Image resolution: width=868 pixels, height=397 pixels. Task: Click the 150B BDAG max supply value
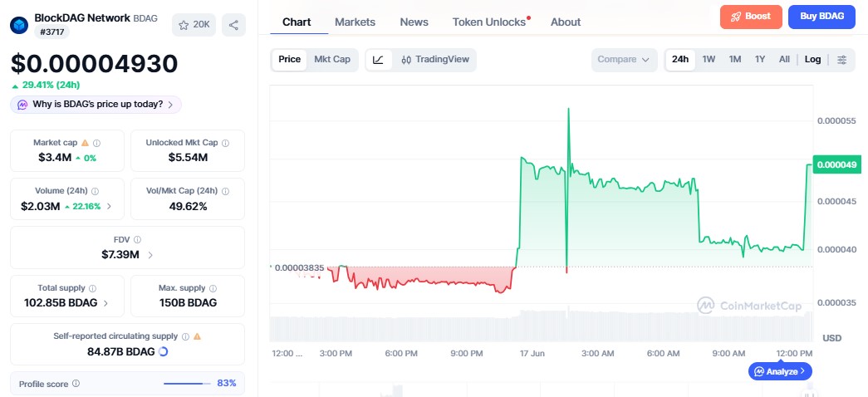tap(188, 303)
